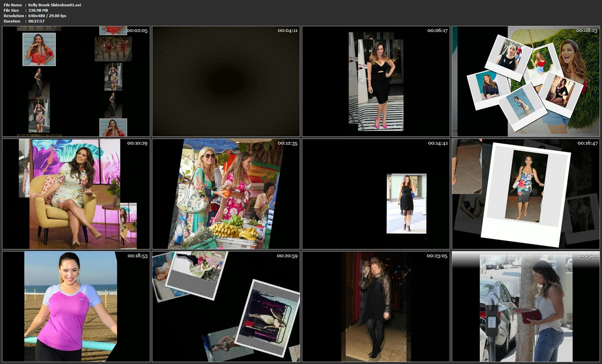The image size is (602, 364).
Task: Click the 'Duration' label
Action: pos(12,21)
